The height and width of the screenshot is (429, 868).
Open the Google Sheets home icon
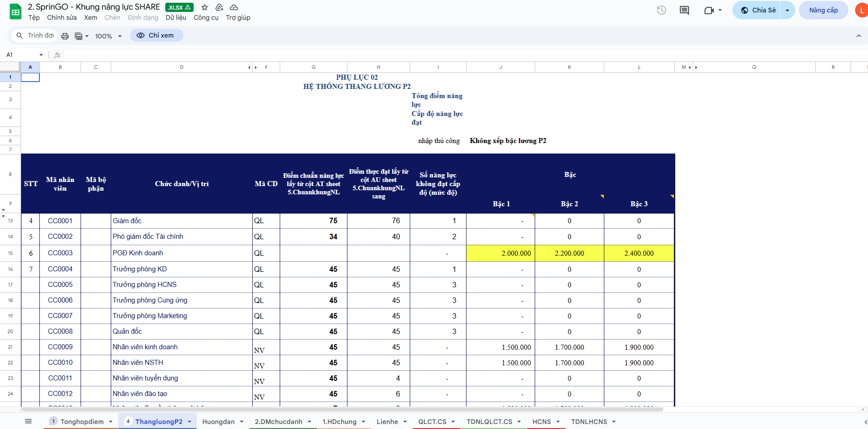15,11
